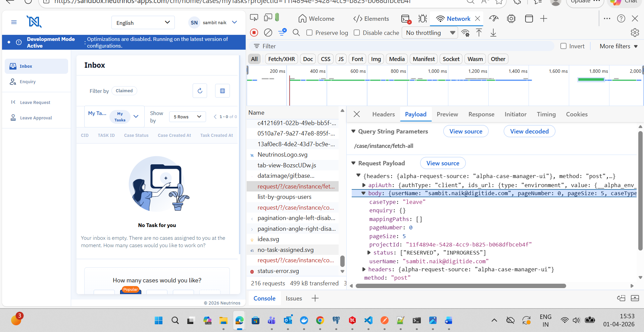644x332 pixels.
Task: Collapse the Request Payload section
Action: 353,163
